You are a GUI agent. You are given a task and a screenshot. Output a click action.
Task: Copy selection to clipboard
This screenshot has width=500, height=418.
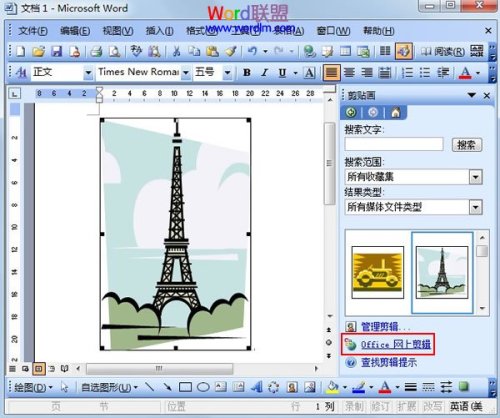coord(194,52)
